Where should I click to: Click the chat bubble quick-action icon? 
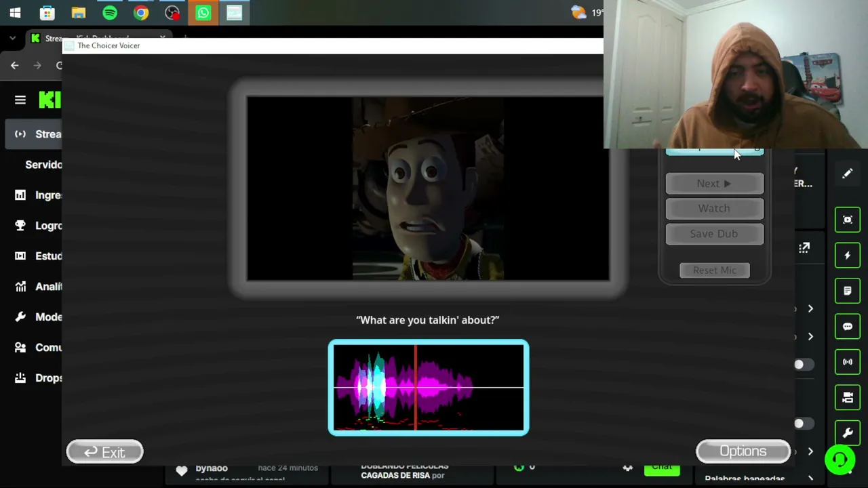pos(848,327)
